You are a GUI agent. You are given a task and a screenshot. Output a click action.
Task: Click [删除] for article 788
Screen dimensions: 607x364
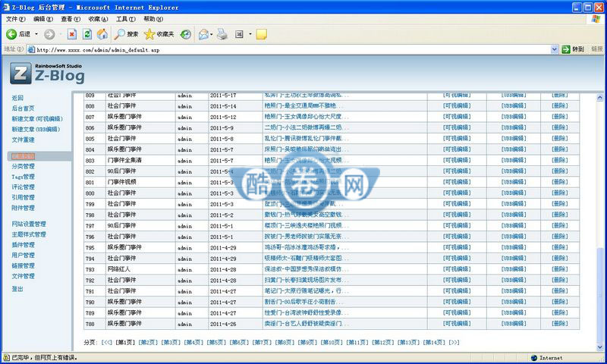point(560,323)
